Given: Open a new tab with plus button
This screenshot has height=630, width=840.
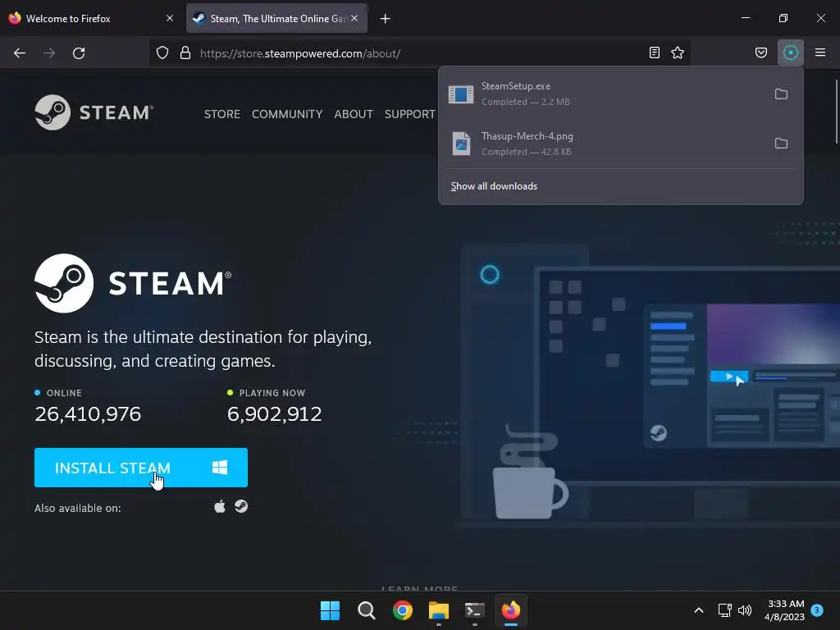Looking at the screenshot, I should pyautogui.click(x=386, y=19).
